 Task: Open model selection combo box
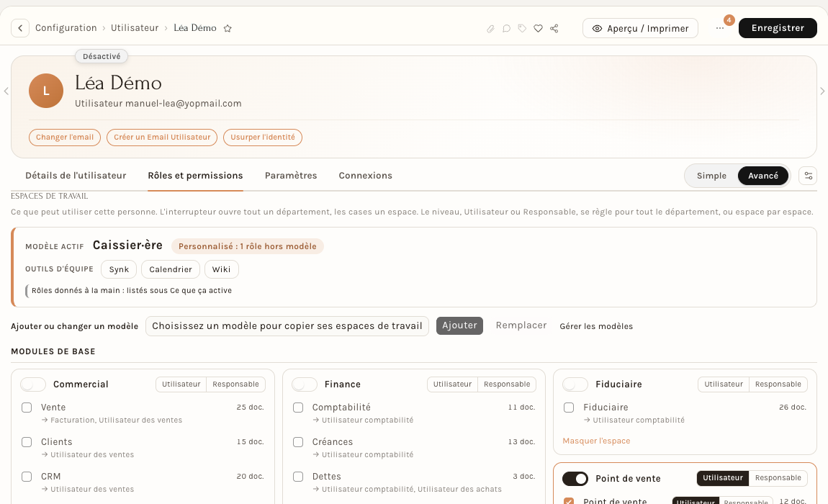click(287, 326)
